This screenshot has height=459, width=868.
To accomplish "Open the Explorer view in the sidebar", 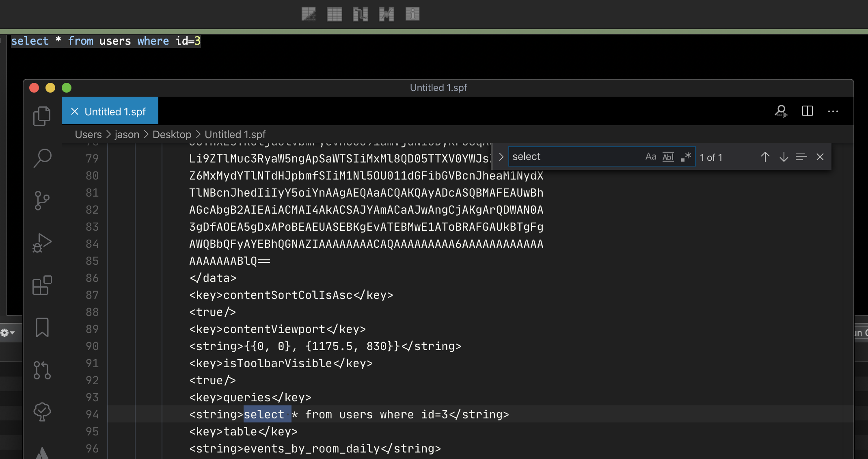I will coord(42,115).
